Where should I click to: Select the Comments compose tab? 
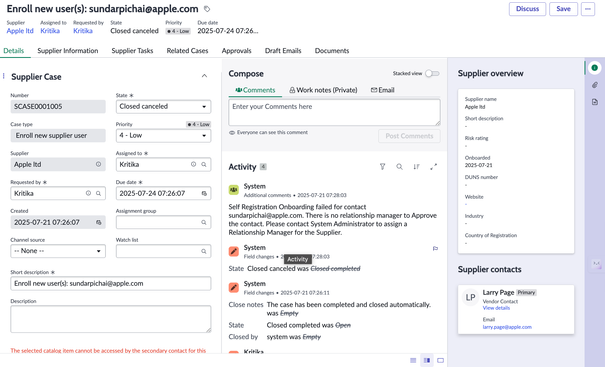tap(255, 90)
